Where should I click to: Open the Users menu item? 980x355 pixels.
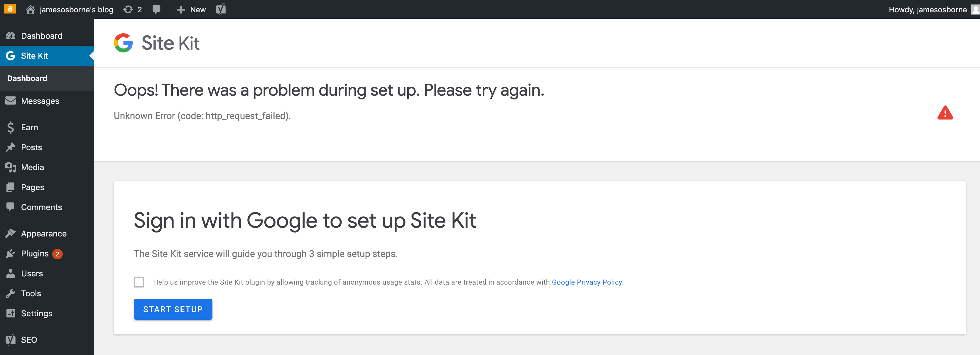(x=47, y=273)
